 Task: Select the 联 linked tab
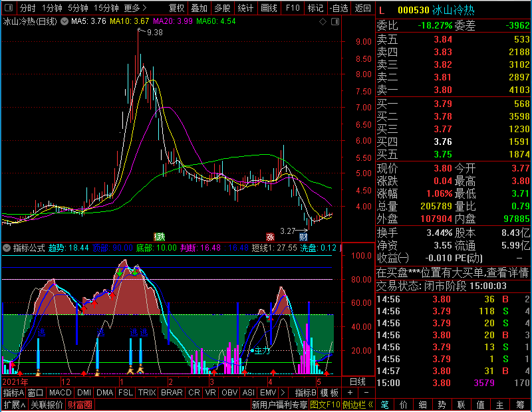[461, 405]
